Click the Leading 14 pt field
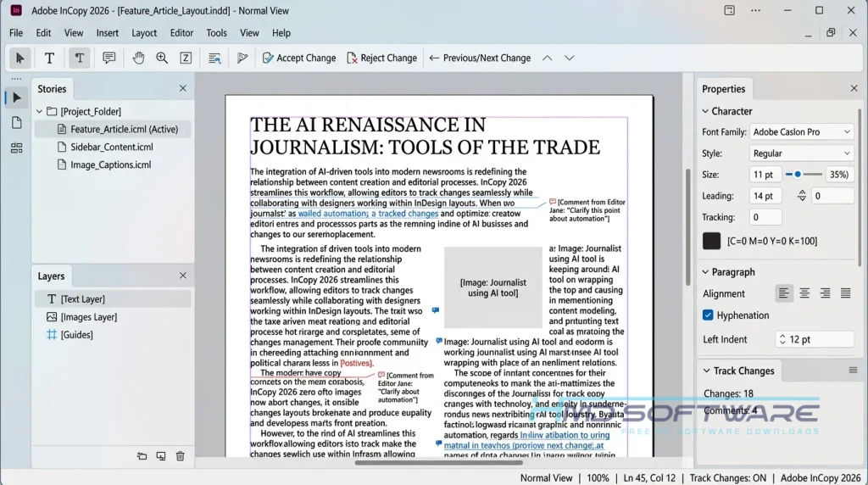Image resolution: width=868 pixels, height=485 pixels. tap(765, 195)
